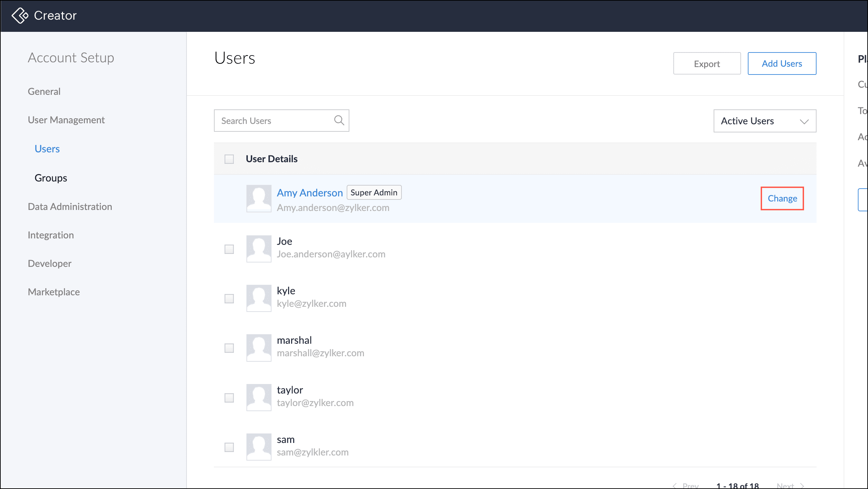The width and height of the screenshot is (868, 489).
Task: Click Joe's profile avatar icon
Action: [x=259, y=249]
